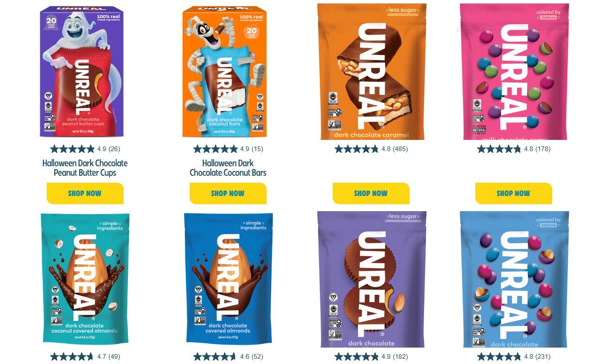Click Shop Now under the caramel bars bag

click(371, 193)
